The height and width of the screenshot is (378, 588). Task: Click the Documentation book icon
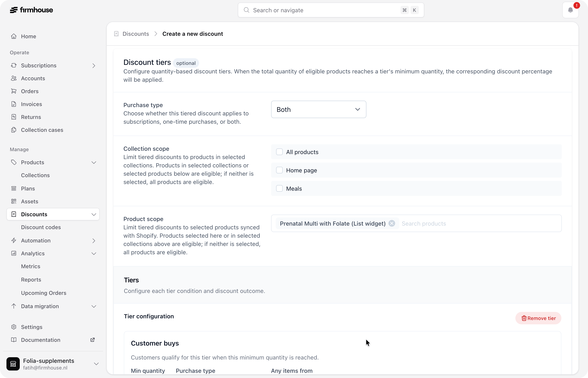pos(14,340)
